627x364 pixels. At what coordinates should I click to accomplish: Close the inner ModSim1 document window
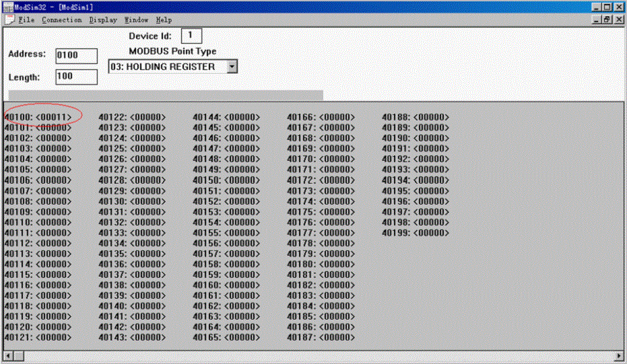(x=620, y=20)
